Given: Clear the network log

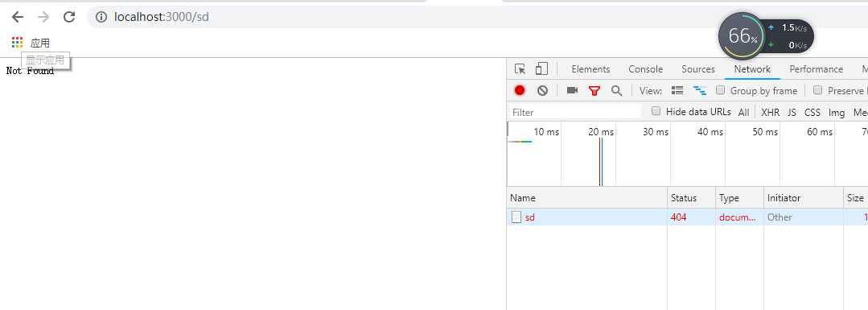Looking at the screenshot, I should [542, 90].
